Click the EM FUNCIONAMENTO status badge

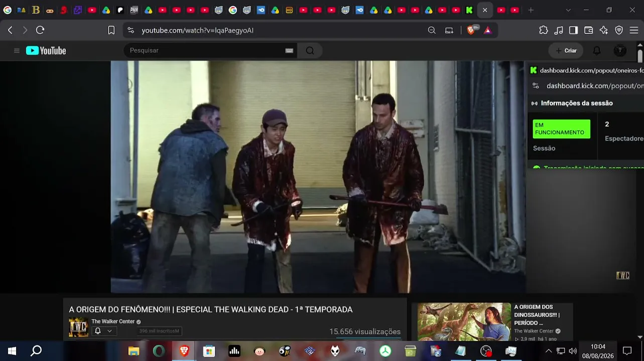click(x=561, y=129)
